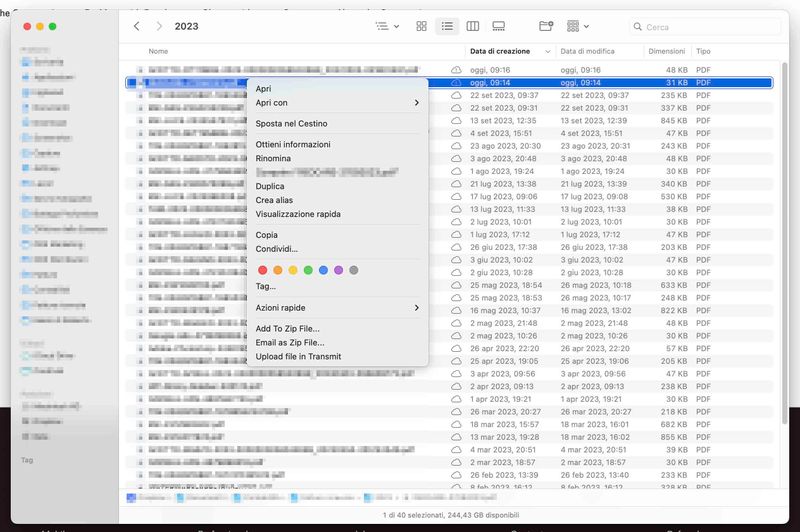The image size is (800, 532).
Task: Select list view toolbar icon
Action: pos(447,26)
